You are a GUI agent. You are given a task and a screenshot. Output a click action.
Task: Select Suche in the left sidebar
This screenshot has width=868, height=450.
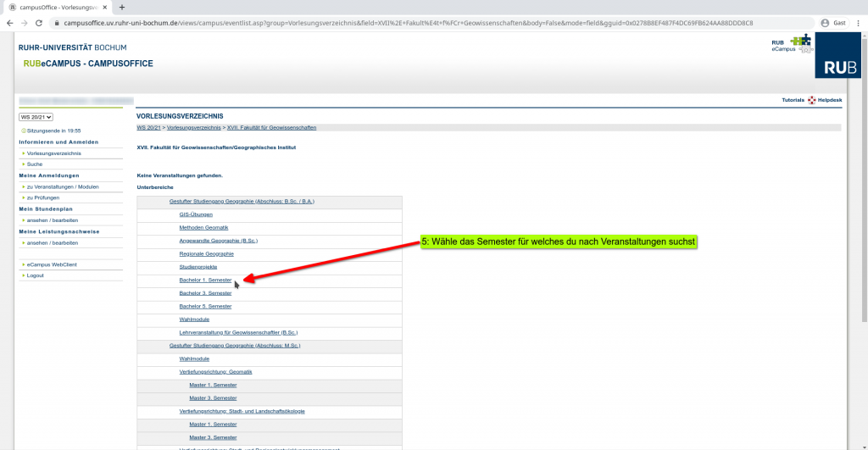coord(35,164)
